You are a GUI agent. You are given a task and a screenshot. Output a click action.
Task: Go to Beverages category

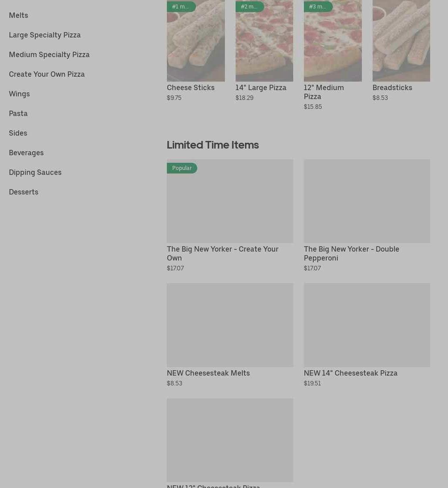pyautogui.click(x=26, y=153)
